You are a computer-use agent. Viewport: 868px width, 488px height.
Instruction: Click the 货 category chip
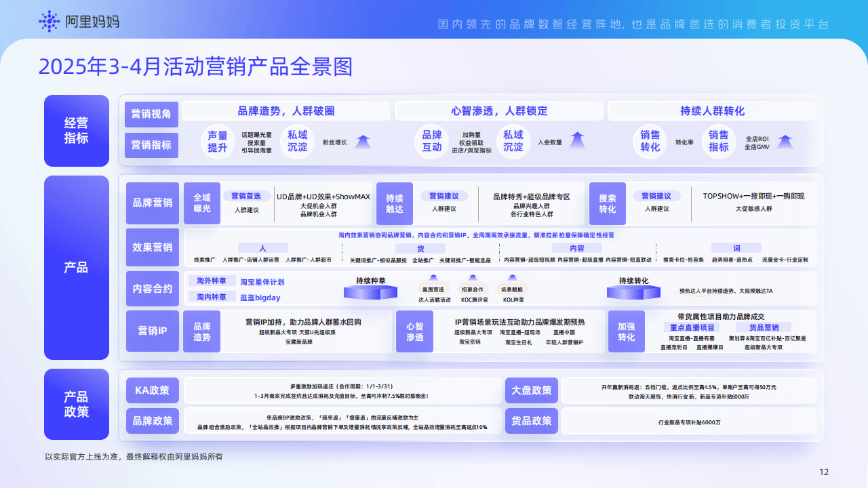(x=420, y=248)
